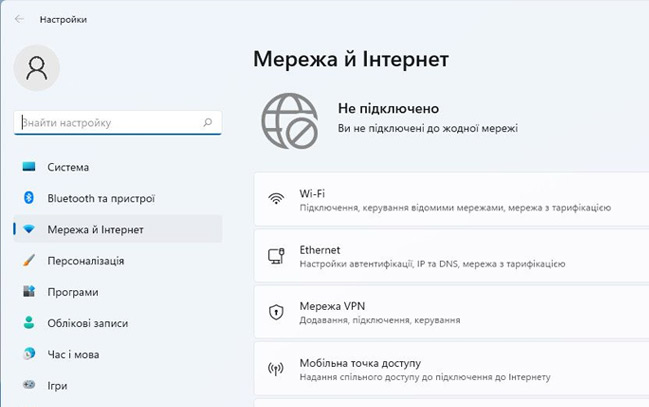Open Система settings section
The width and height of the screenshot is (649, 407).
point(118,167)
